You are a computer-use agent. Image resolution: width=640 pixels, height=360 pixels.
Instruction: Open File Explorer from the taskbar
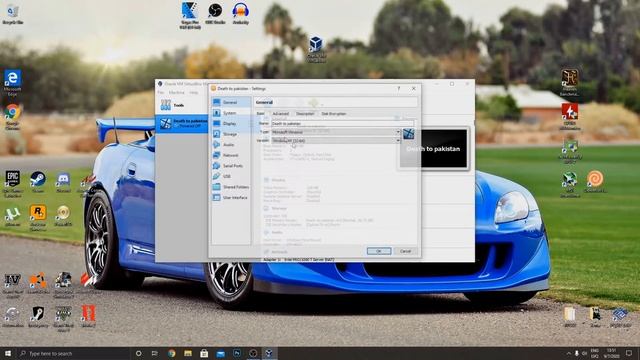(188, 353)
